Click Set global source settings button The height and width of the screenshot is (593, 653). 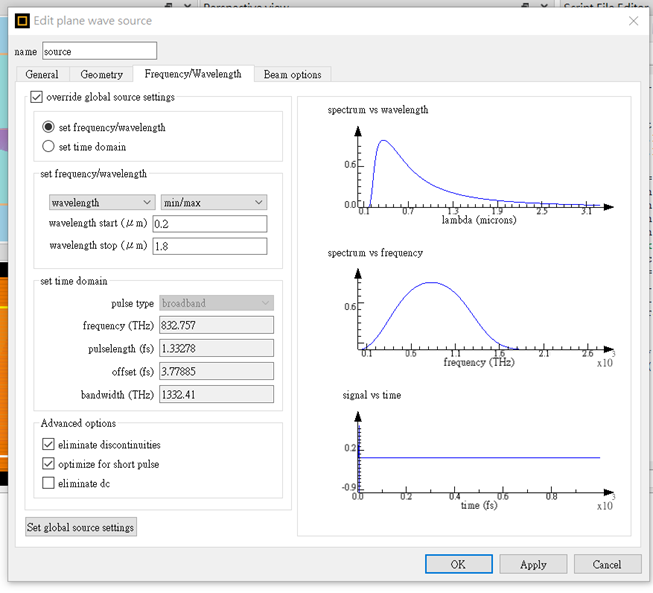click(x=81, y=527)
